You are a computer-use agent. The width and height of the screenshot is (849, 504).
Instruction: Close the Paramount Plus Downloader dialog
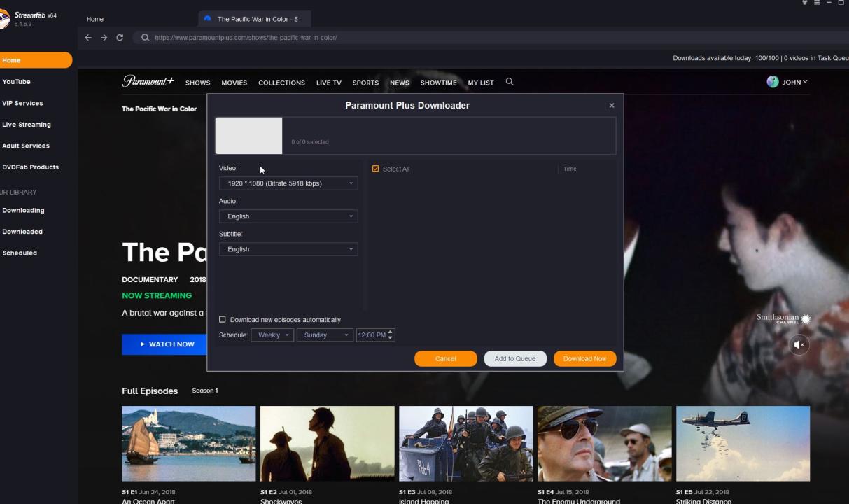click(x=612, y=105)
